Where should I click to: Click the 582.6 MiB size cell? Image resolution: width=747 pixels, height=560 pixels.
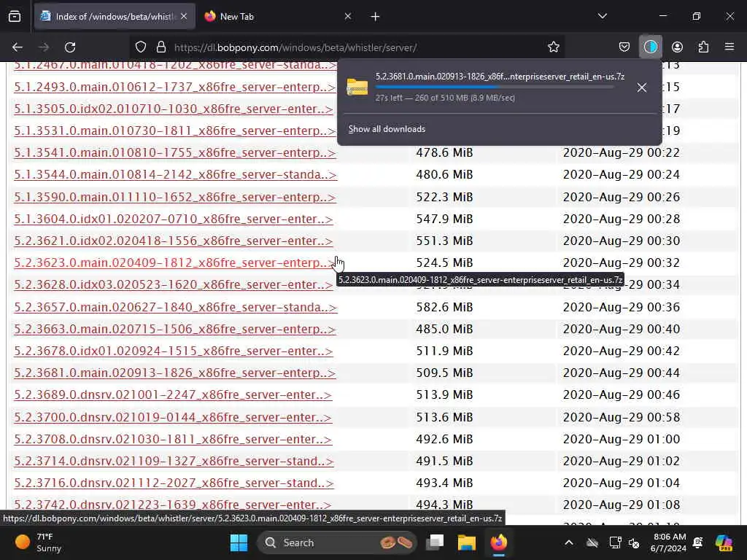coord(444,307)
